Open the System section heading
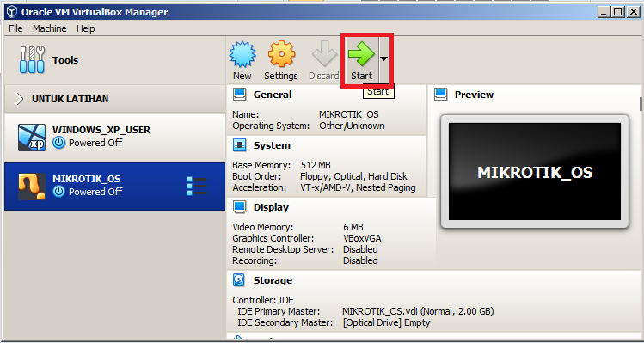 tap(272, 145)
